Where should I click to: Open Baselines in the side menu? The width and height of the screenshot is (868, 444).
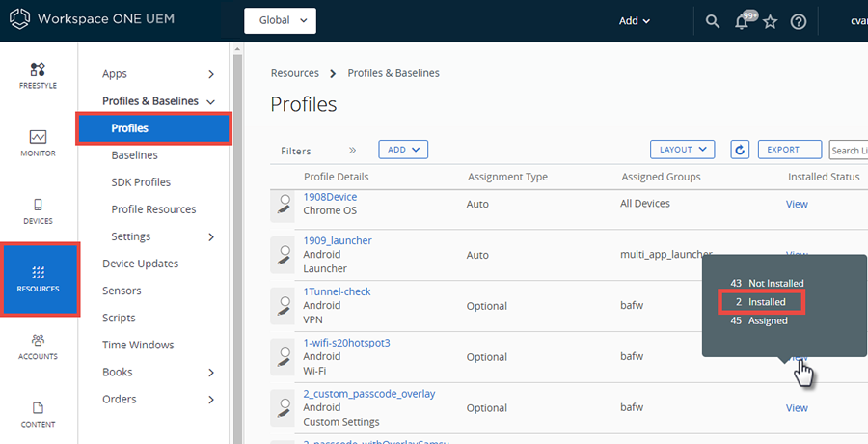tap(134, 155)
